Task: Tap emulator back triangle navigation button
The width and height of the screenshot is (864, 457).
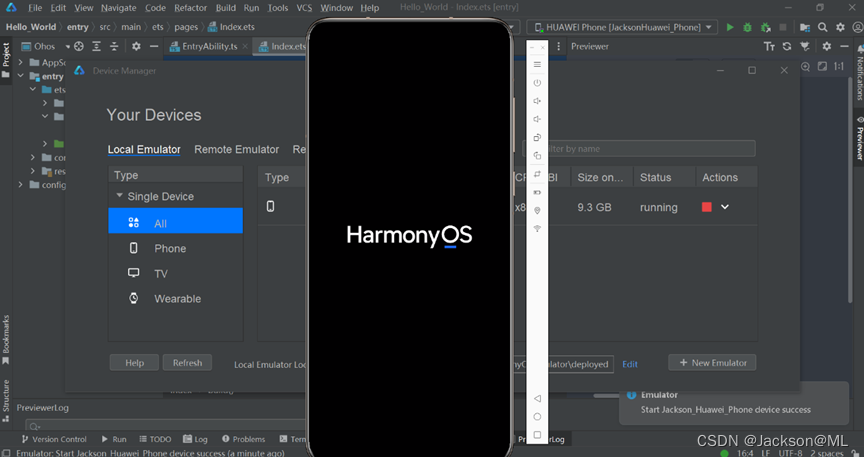Action: click(537, 398)
